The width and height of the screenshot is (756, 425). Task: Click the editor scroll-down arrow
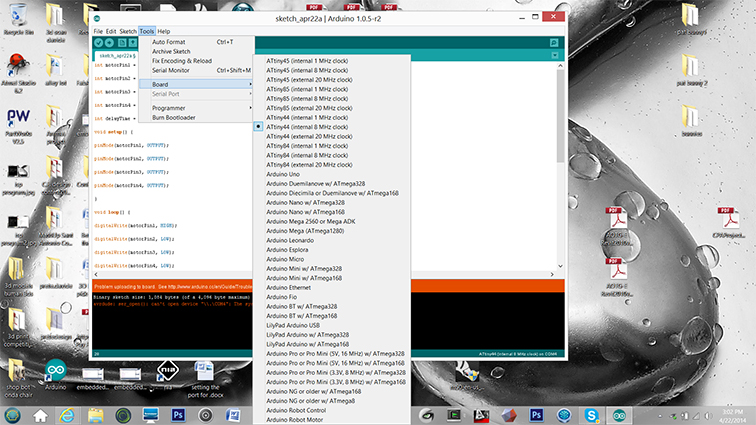click(x=560, y=266)
